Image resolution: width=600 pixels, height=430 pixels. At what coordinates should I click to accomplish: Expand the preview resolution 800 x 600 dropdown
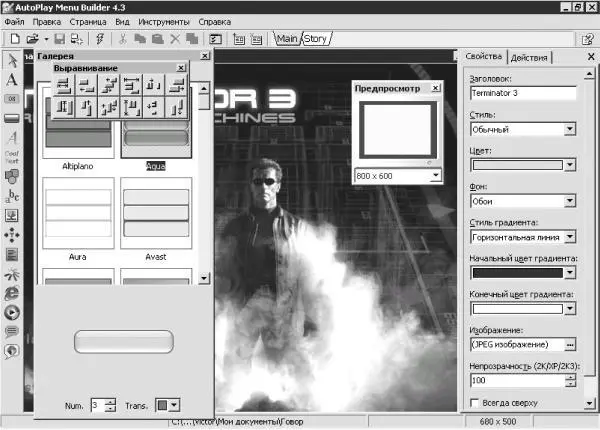[x=435, y=175]
